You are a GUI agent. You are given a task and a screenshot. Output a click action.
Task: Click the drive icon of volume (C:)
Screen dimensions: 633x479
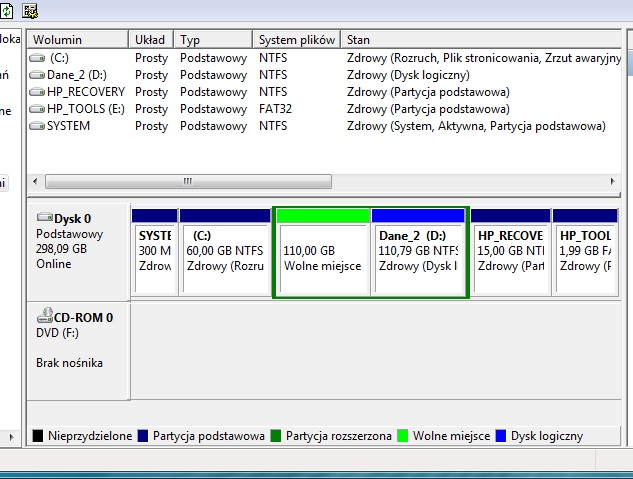(x=37, y=58)
